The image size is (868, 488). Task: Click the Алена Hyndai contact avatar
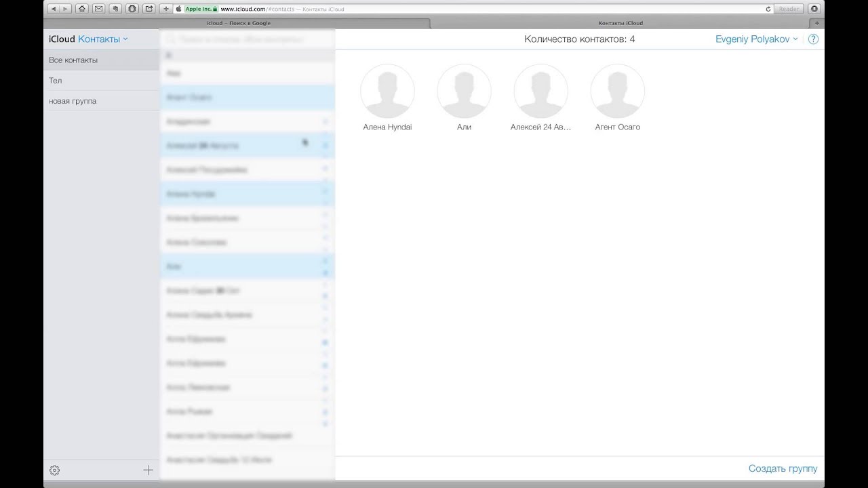387,91
